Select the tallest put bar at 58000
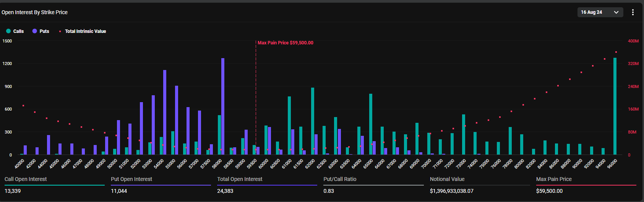The width and height of the screenshot is (644, 202). tap(223, 106)
